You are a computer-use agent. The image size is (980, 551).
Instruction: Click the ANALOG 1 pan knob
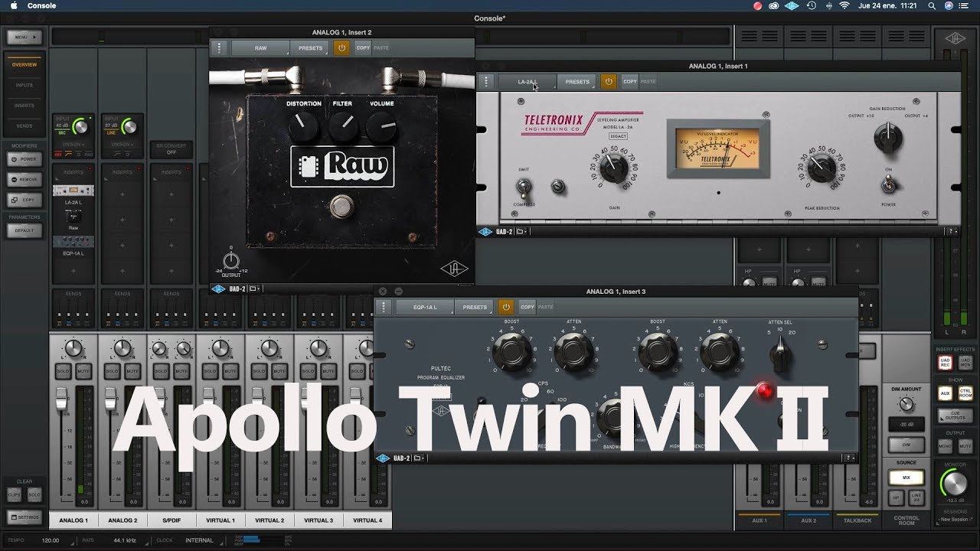73,348
